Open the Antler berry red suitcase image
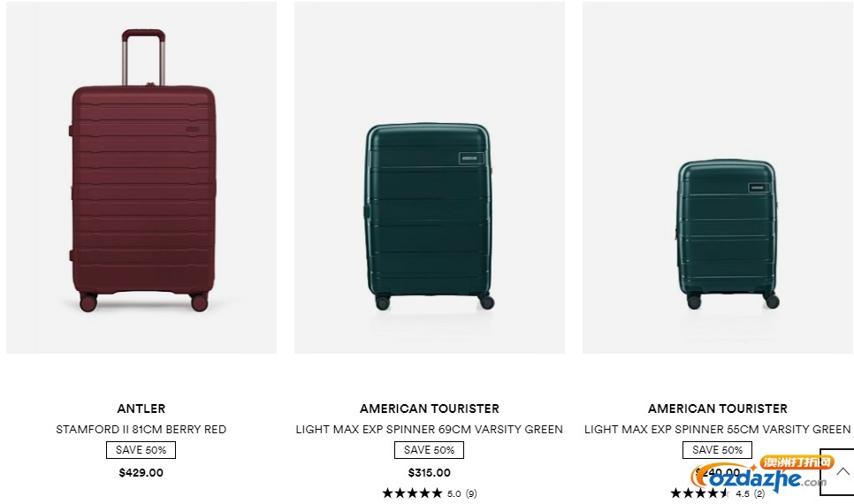854x504 pixels. (141, 178)
